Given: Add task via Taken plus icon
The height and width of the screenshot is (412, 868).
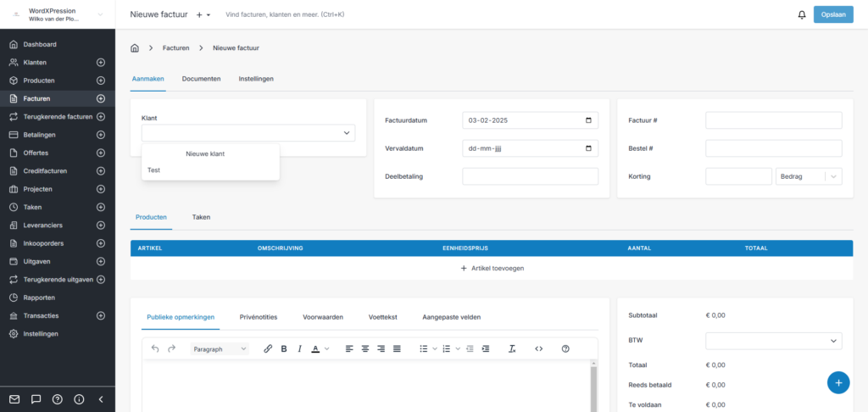Looking at the screenshot, I should pyautogui.click(x=101, y=207).
